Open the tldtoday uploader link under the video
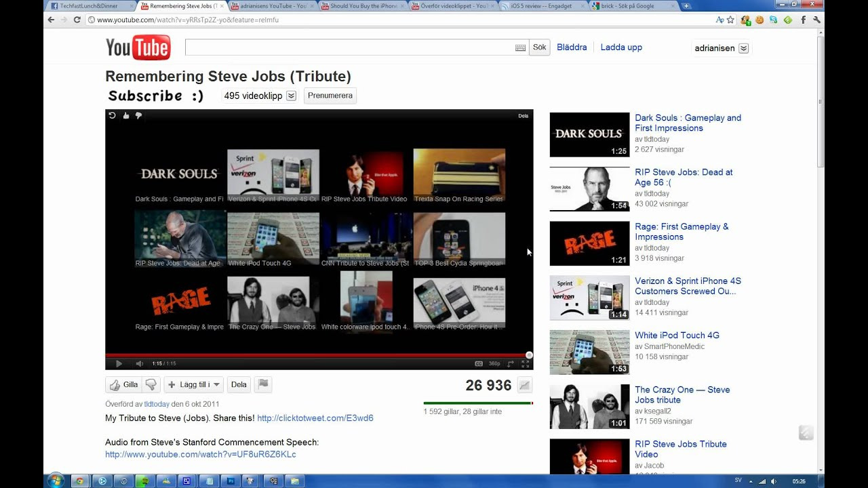This screenshot has height=488, width=868. 157,404
